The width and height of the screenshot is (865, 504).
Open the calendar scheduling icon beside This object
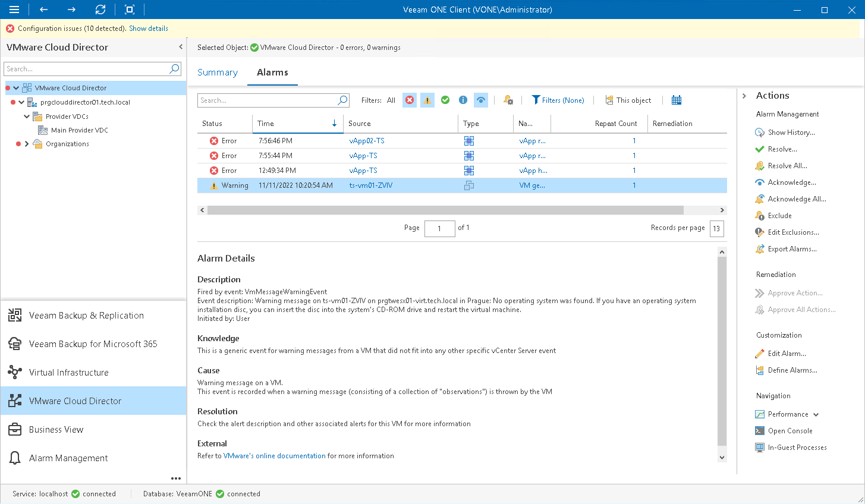[x=676, y=100]
